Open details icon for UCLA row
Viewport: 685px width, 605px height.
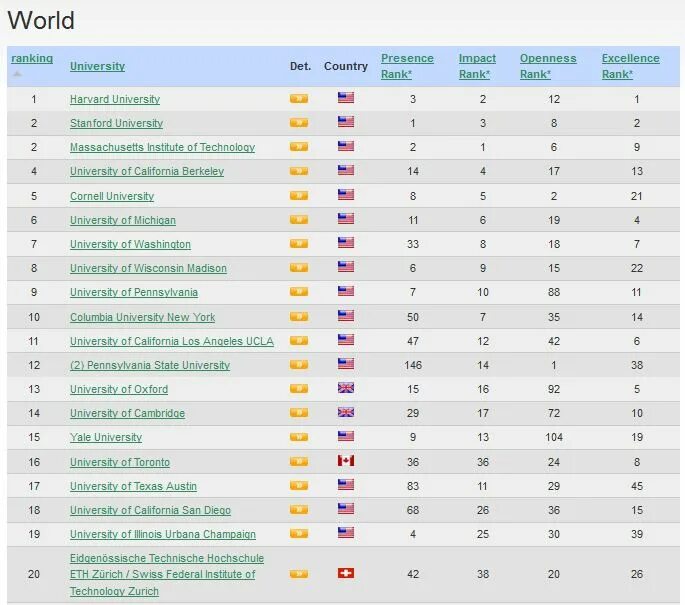(x=299, y=340)
